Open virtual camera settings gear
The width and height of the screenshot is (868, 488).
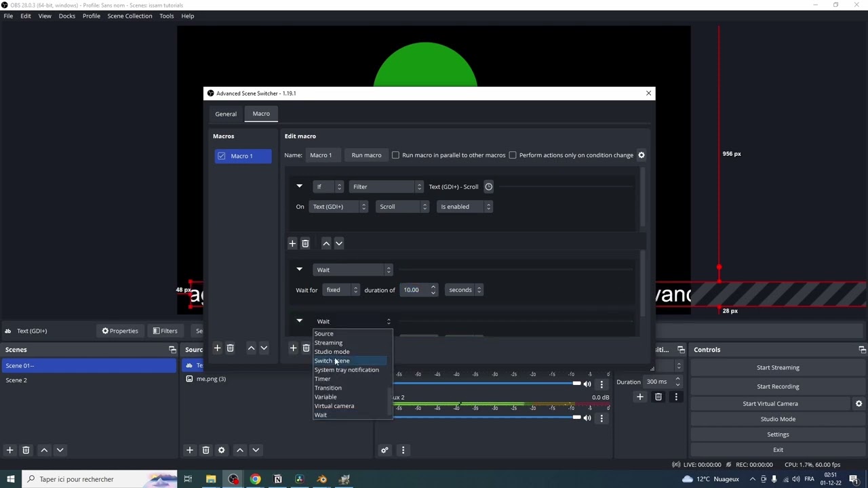[x=859, y=404]
